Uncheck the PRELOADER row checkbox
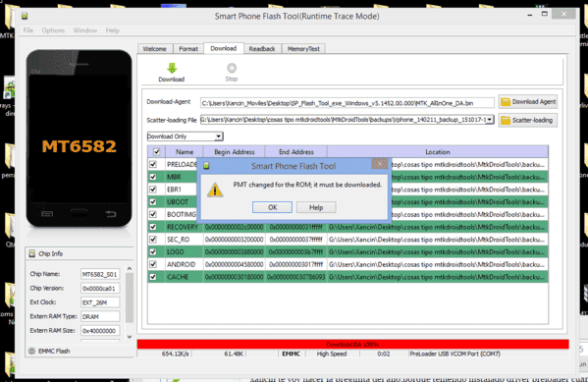The image size is (588, 382). click(x=153, y=164)
